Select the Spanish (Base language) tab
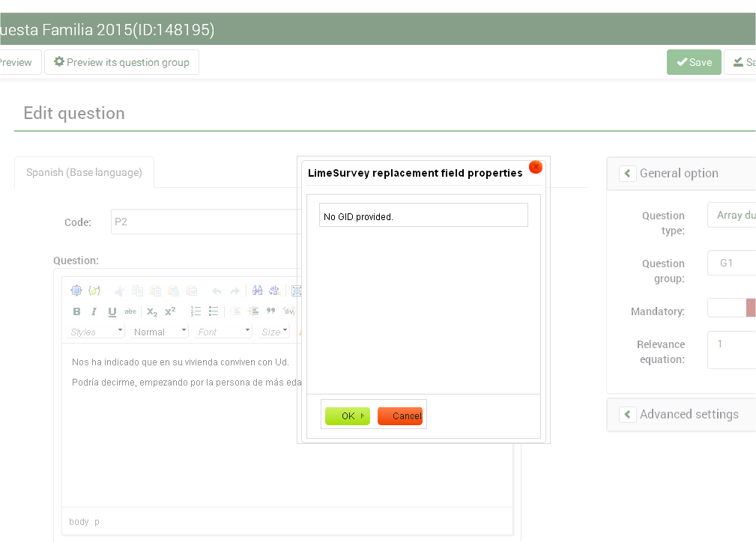756x542 pixels. (x=84, y=172)
